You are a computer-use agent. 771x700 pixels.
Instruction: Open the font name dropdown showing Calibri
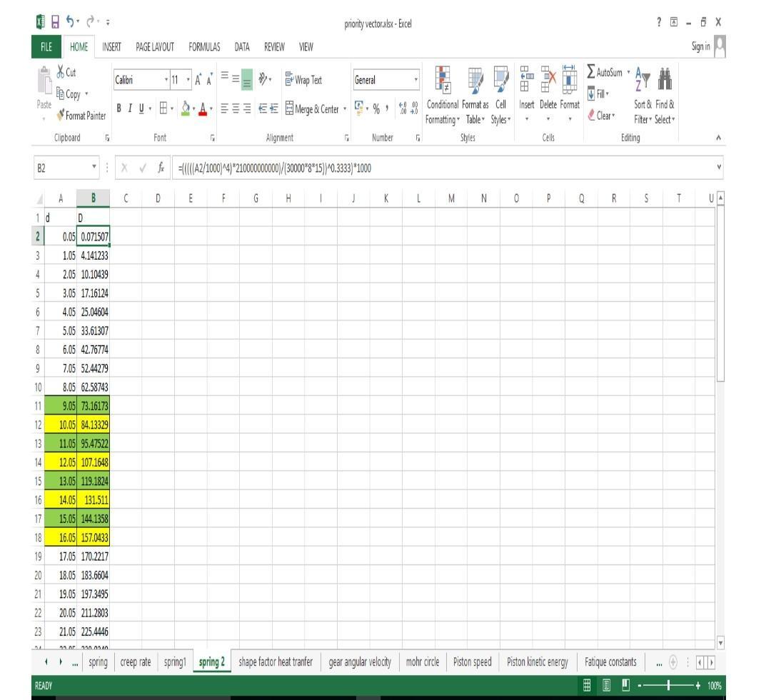point(166,81)
